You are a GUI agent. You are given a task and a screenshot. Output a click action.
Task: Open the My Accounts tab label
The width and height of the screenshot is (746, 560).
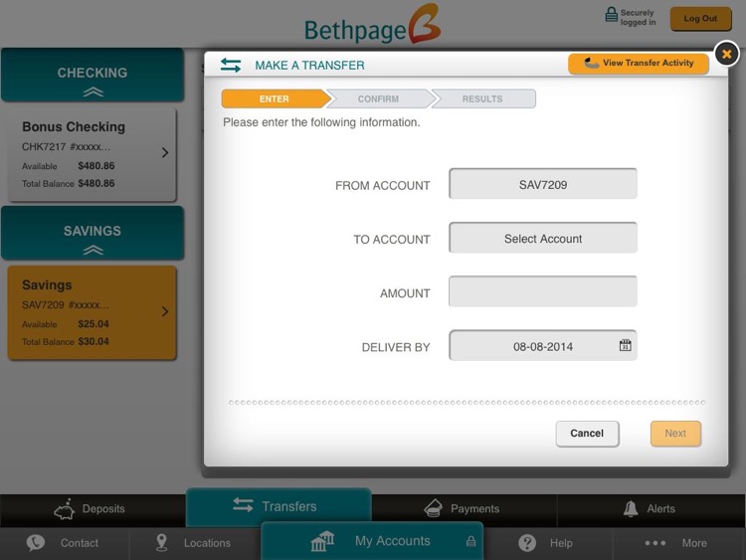coord(393,541)
